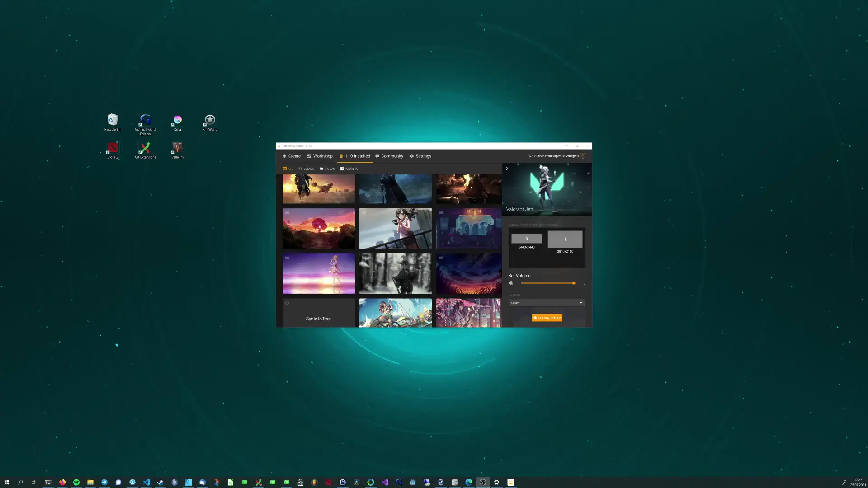
Task: Go to the Settings tab
Action: 420,156
